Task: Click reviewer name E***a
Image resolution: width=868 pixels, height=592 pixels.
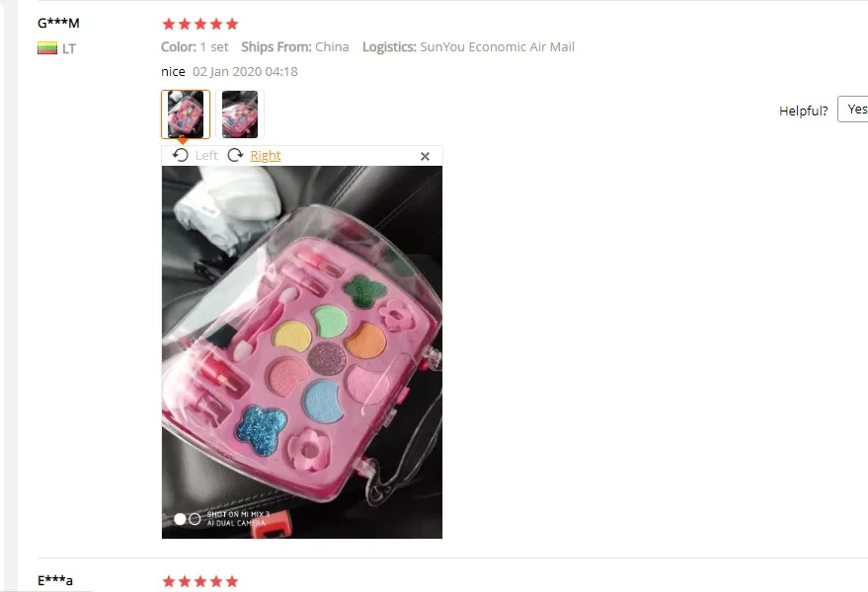Action: tap(55, 580)
